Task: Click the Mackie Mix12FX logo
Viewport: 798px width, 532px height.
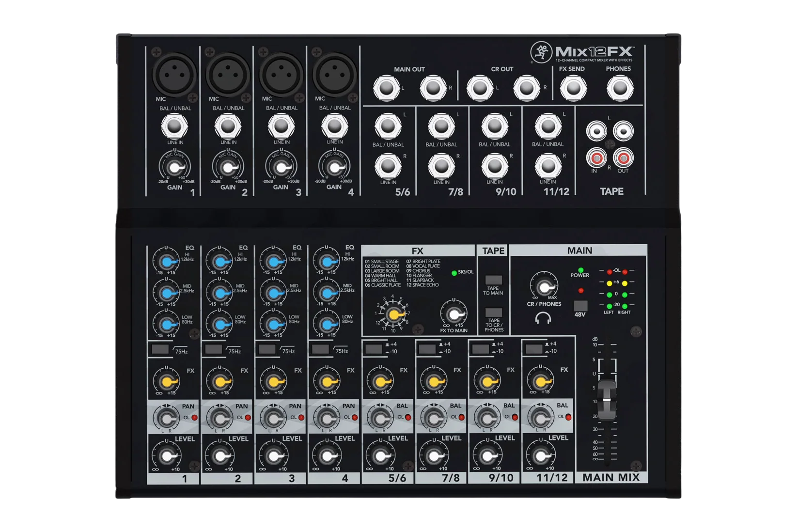Action: pyautogui.click(x=582, y=53)
